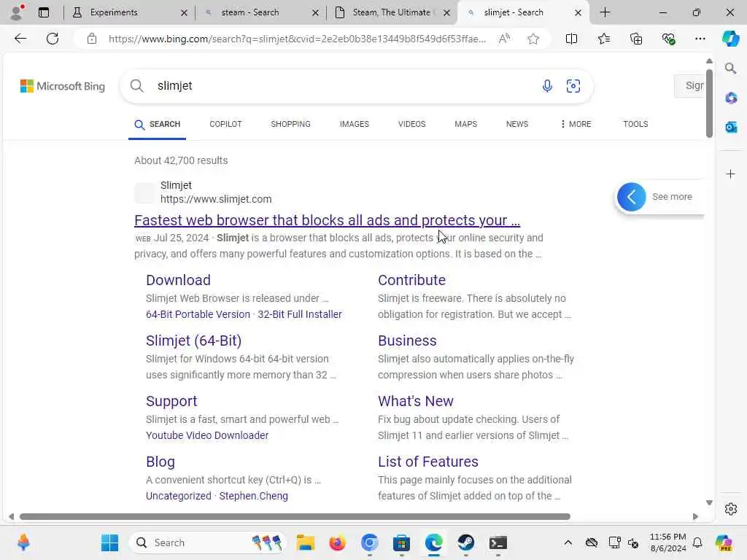Open the Slimjet (64-Bit) link
Screen dimensions: 747x560
[x=193, y=341]
